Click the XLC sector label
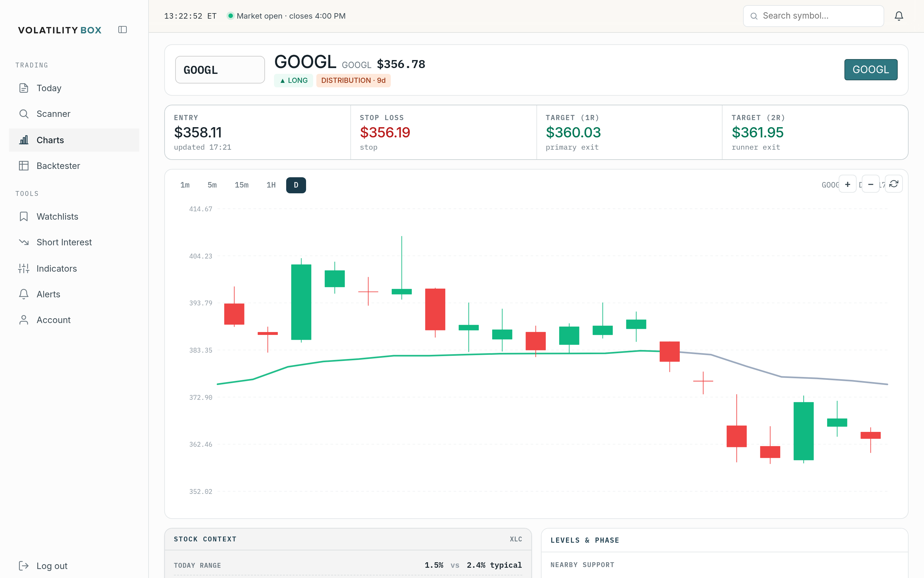Image resolution: width=924 pixels, height=578 pixels. coord(516,539)
